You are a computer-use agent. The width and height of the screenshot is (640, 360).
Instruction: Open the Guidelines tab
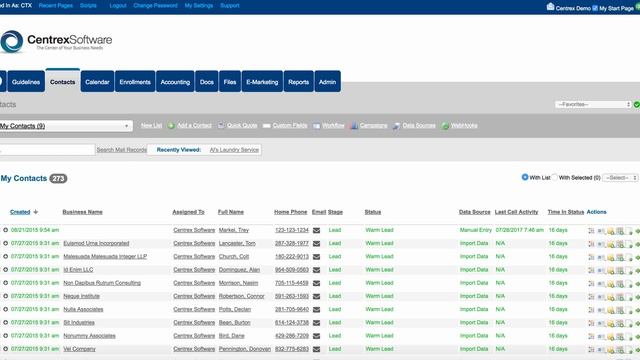(26, 82)
